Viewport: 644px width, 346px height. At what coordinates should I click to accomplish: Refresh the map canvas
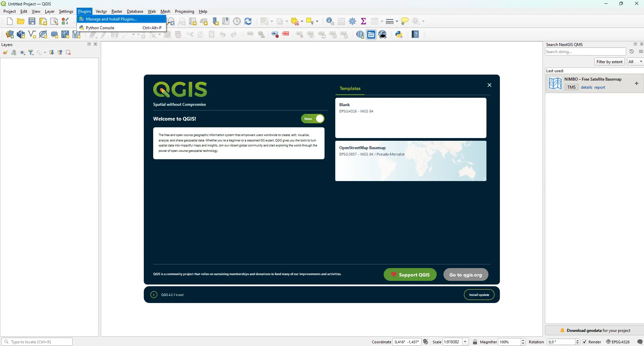pos(248,21)
